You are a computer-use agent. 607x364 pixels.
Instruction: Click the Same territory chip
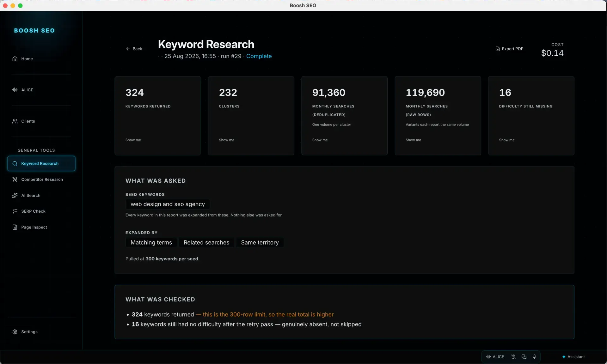tap(260, 242)
